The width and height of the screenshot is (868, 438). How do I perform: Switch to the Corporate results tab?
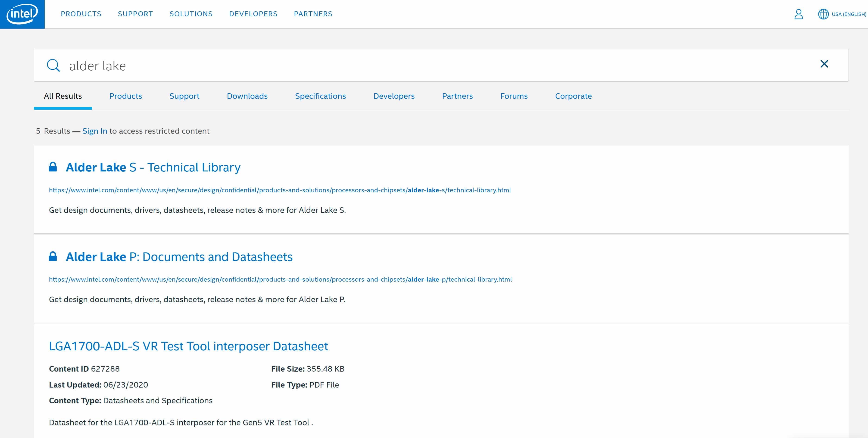[x=573, y=96]
